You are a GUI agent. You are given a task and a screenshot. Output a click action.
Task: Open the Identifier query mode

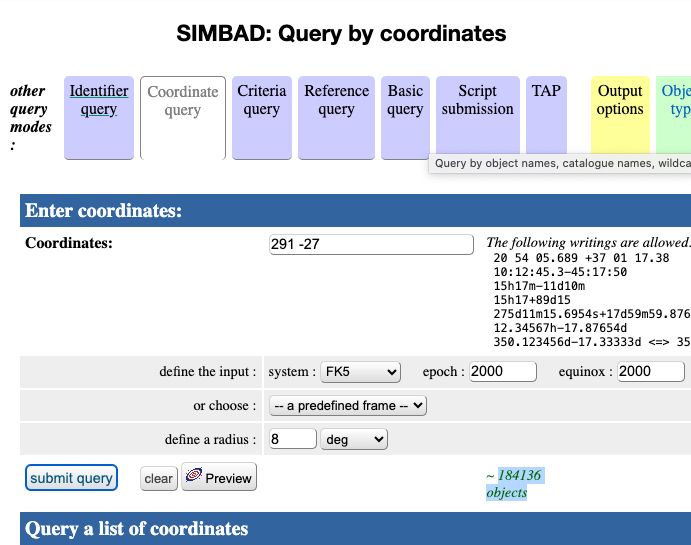point(99,118)
